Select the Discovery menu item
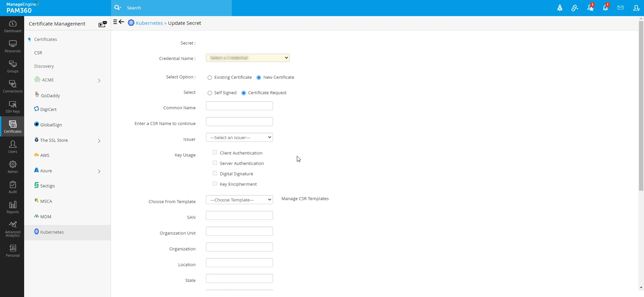Image resolution: width=644 pixels, height=297 pixels. coord(44,66)
